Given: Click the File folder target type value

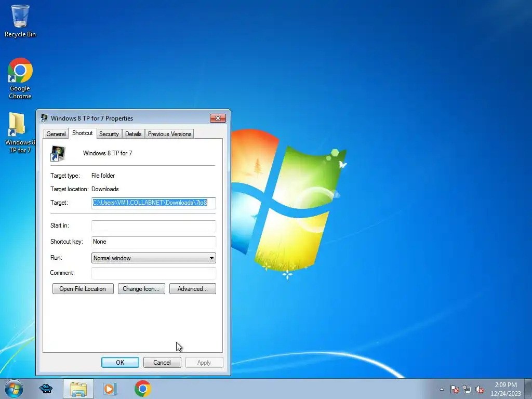Looking at the screenshot, I should pos(103,176).
